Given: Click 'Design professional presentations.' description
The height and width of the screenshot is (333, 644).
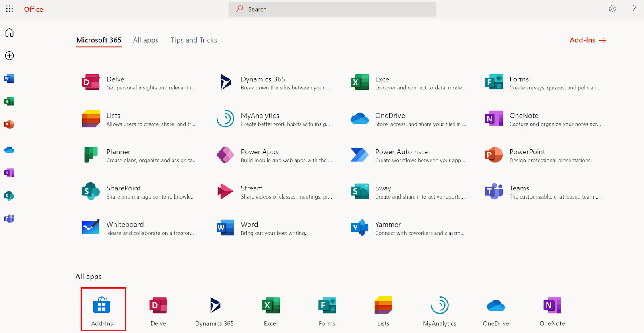Looking at the screenshot, I should [x=551, y=160].
